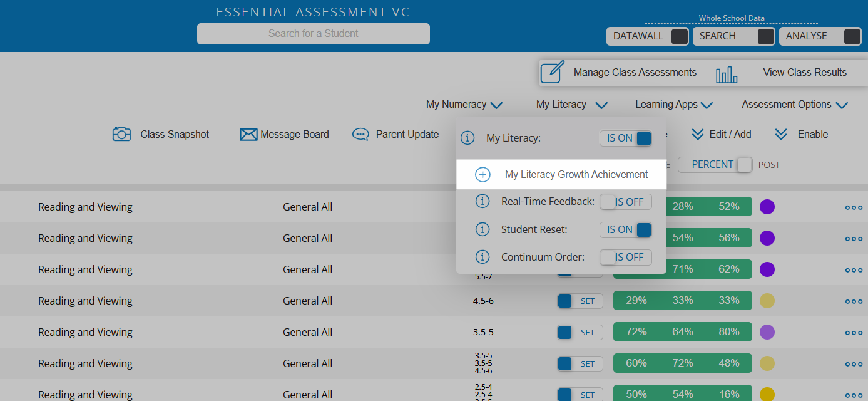Toggle SET switch in row with 72% 64% 80%
This screenshot has width=868, height=401.
(x=580, y=332)
